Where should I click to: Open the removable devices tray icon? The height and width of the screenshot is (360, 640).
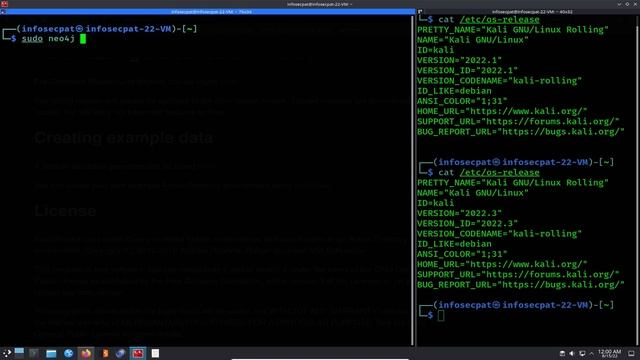pos(562,353)
